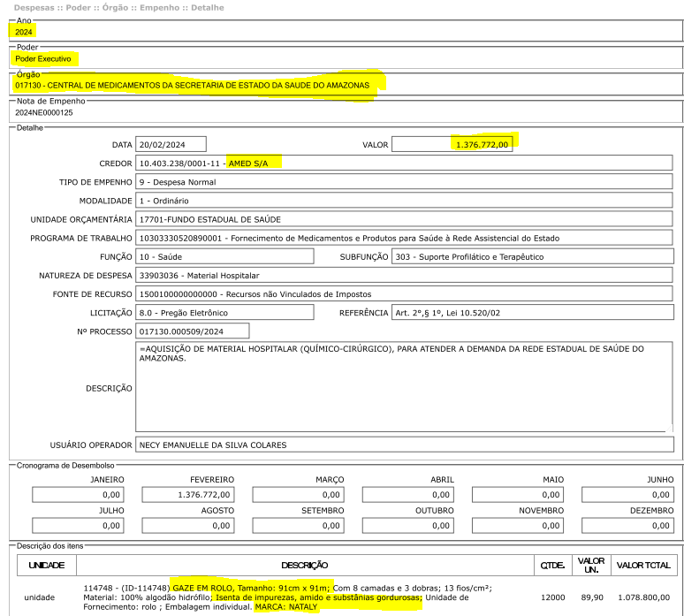Click the ABRIL disbursement field
The width and height of the screenshot is (684, 616).
pyautogui.click(x=408, y=495)
